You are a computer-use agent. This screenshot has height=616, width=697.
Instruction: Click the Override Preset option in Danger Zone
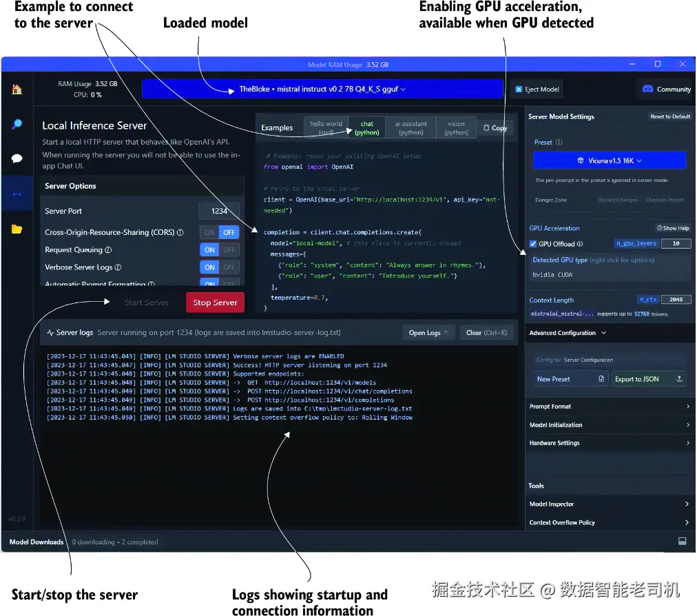665,200
